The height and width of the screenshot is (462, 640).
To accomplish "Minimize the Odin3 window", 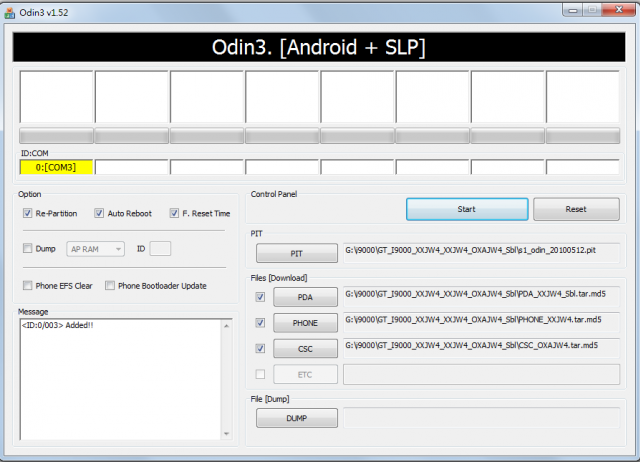I will [573, 9].
